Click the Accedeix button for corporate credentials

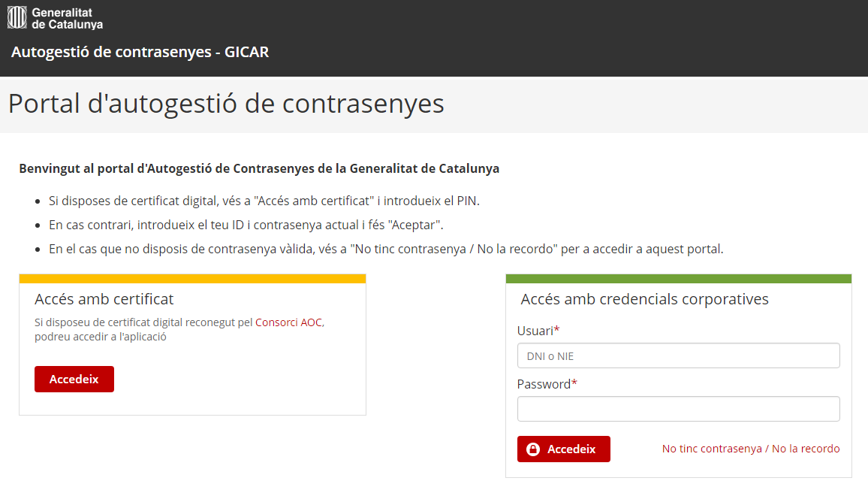point(564,449)
